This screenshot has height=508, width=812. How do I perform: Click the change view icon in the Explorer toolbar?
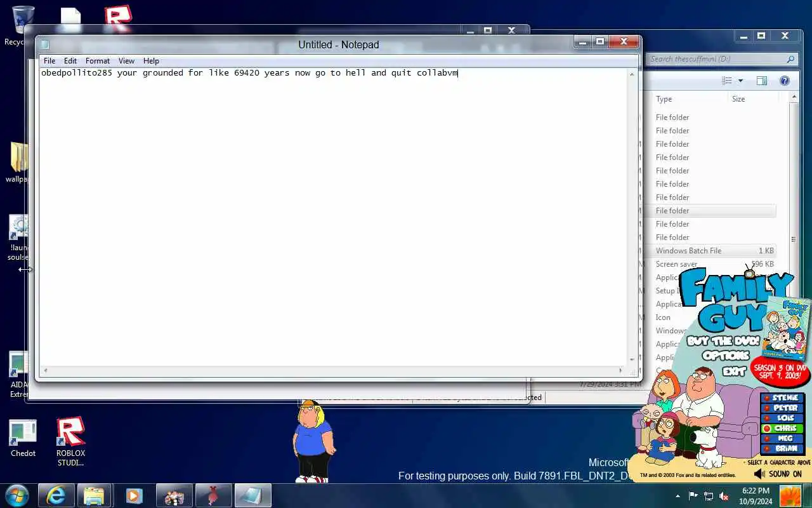coord(727,81)
